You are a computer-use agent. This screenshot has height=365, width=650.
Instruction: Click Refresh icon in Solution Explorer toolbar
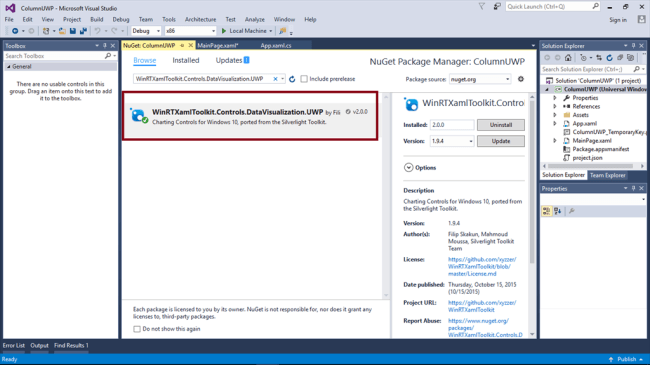tap(609, 58)
